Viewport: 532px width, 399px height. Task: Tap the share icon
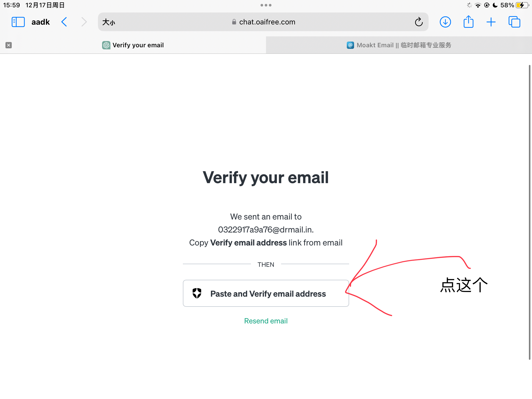coord(468,22)
